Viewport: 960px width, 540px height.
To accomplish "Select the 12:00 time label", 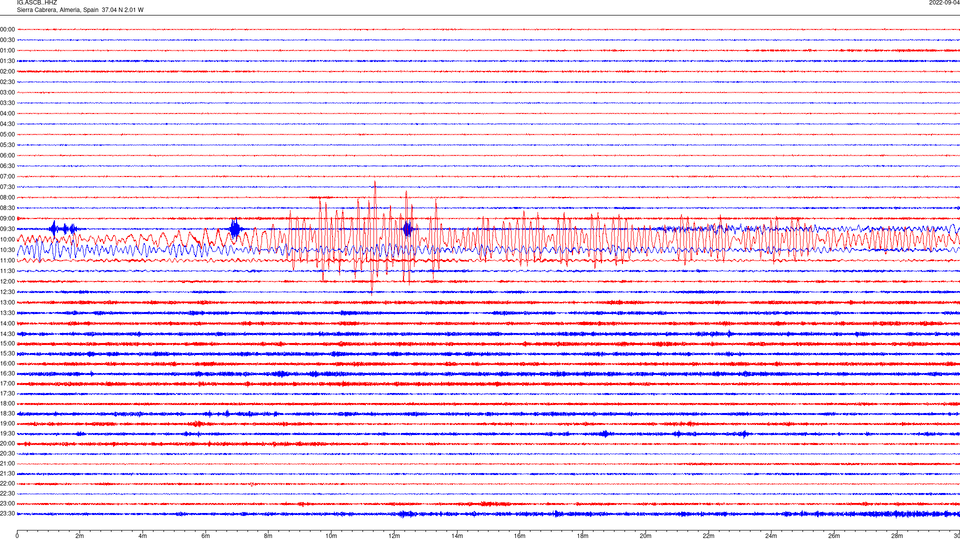I will (7, 282).
